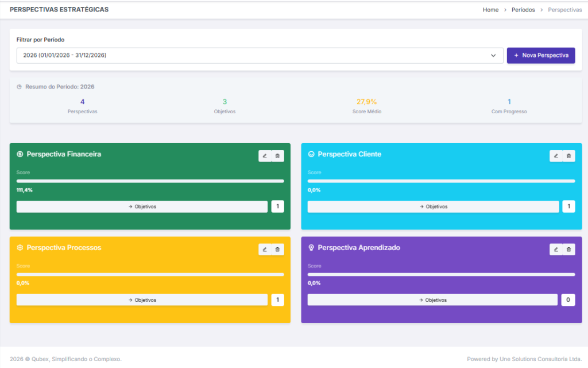The width and height of the screenshot is (588, 368).
Task: Click objective count badge on Perspectiva Aprendizado
Action: pyautogui.click(x=568, y=300)
